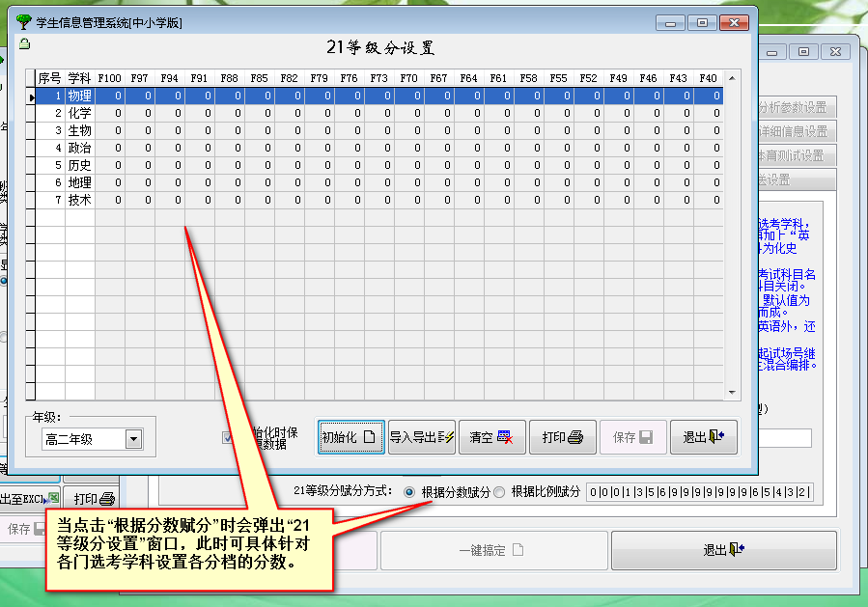Print the 21-level score table
This screenshot has width=868, height=607.
click(x=562, y=437)
